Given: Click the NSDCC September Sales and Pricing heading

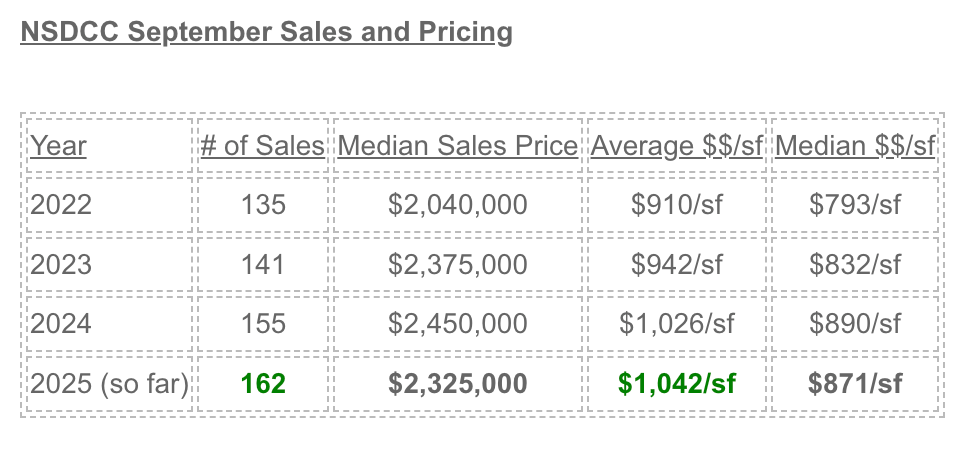Looking at the screenshot, I should click(266, 32).
